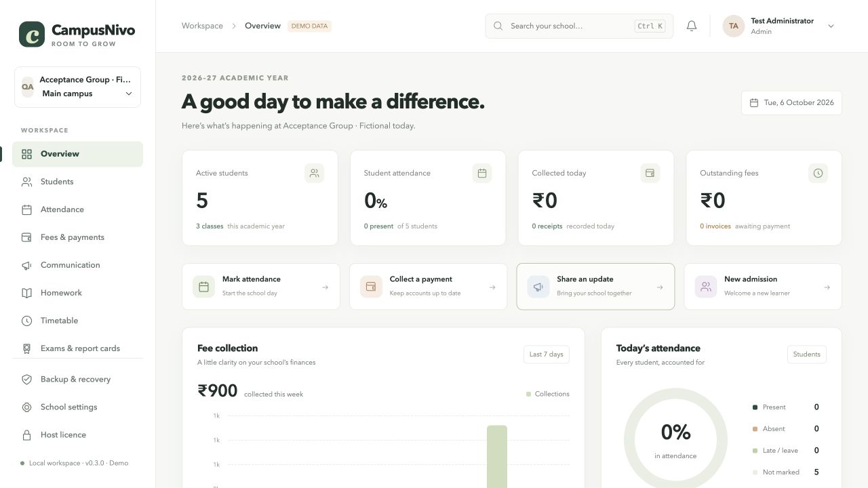Click the TA user avatar
Viewport: 868px width, 488px height.
coord(733,26)
